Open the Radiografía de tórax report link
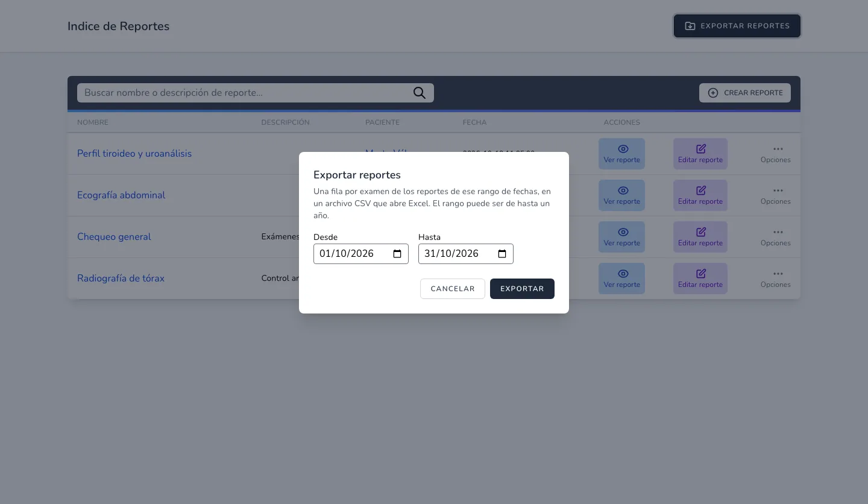This screenshot has height=504, width=868. tap(121, 279)
